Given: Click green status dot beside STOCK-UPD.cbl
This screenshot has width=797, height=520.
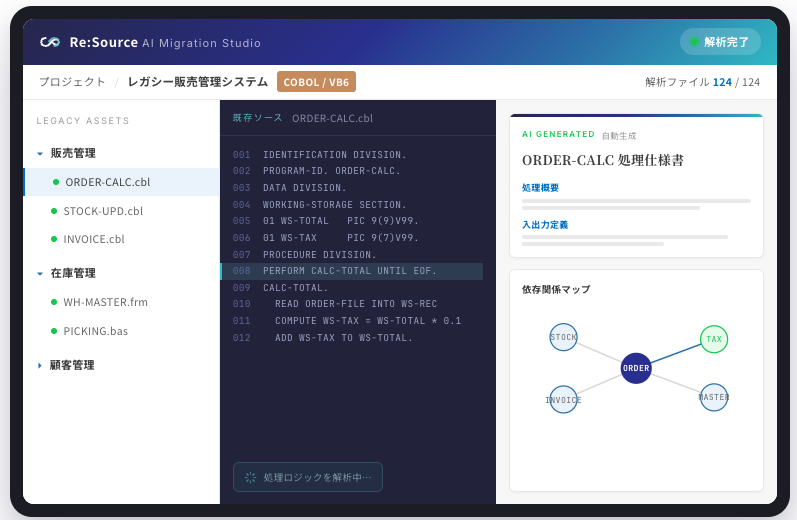Looking at the screenshot, I should [54, 211].
